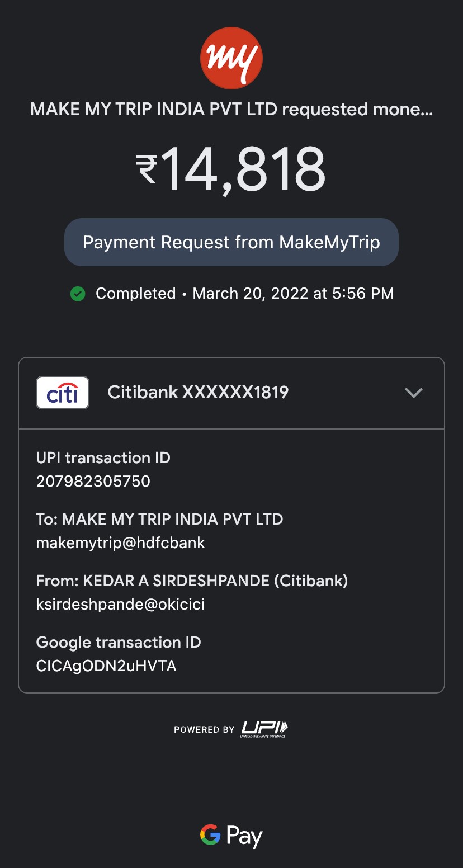This screenshot has height=868, width=463.
Task: Click the From: KEDAR A SIRDESHPANDE sender line
Action: pyautogui.click(x=192, y=581)
